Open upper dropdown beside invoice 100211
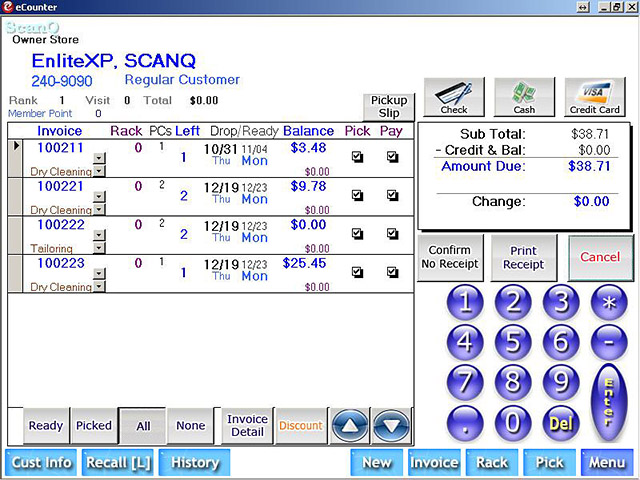Screen dimensions: 640x480 (99, 158)
